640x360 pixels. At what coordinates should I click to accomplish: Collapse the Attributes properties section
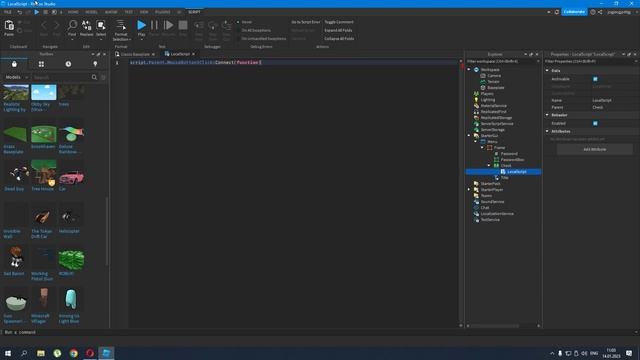[x=547, y=131]
